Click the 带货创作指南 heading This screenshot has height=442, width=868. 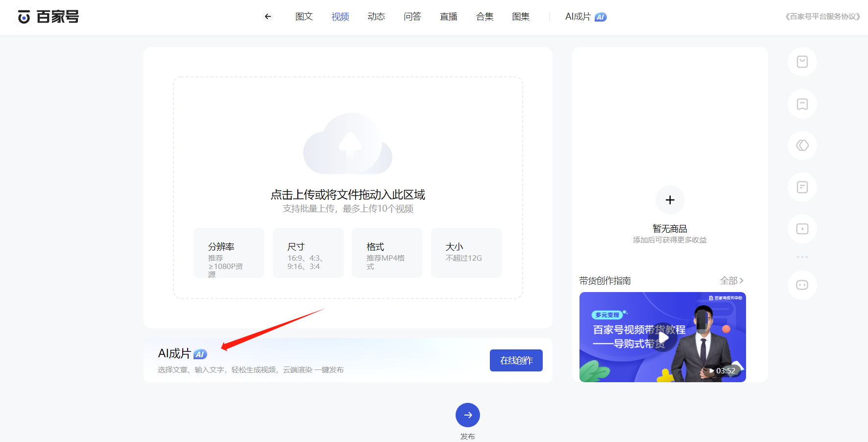(x=605, y=281)
